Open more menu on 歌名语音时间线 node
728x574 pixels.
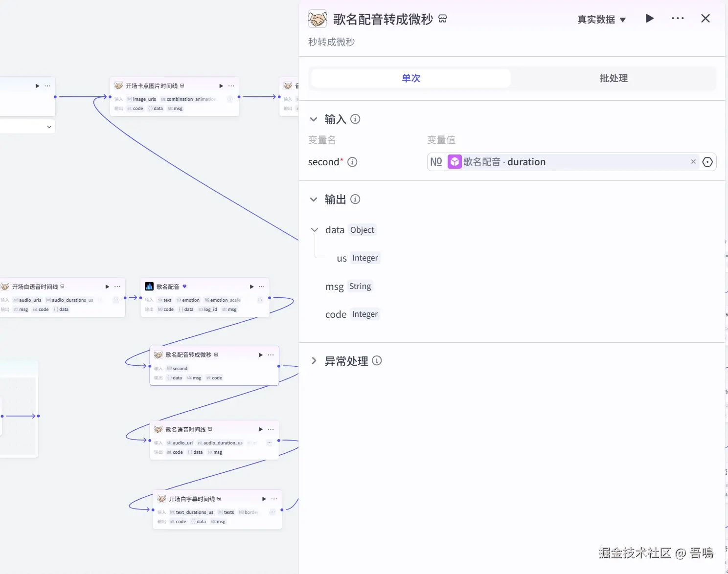pyautogui.click(x=271, y=429)
